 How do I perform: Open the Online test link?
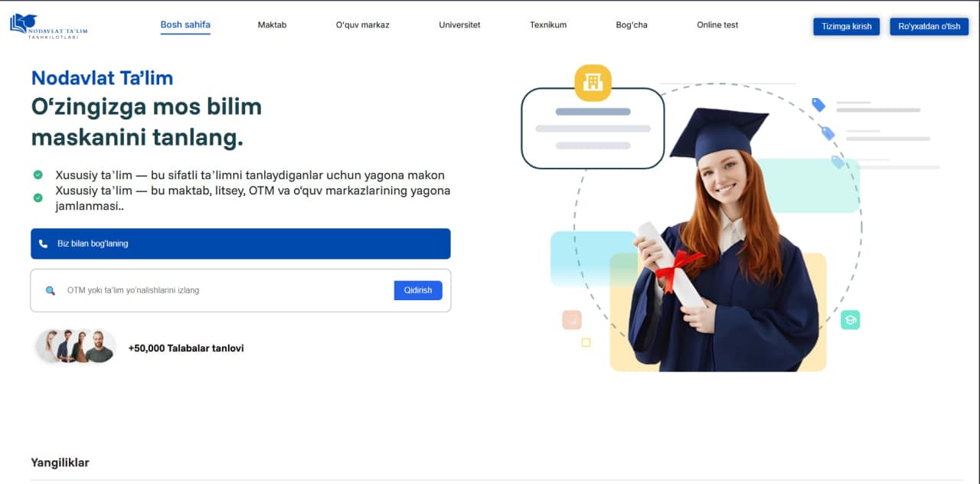717,25
